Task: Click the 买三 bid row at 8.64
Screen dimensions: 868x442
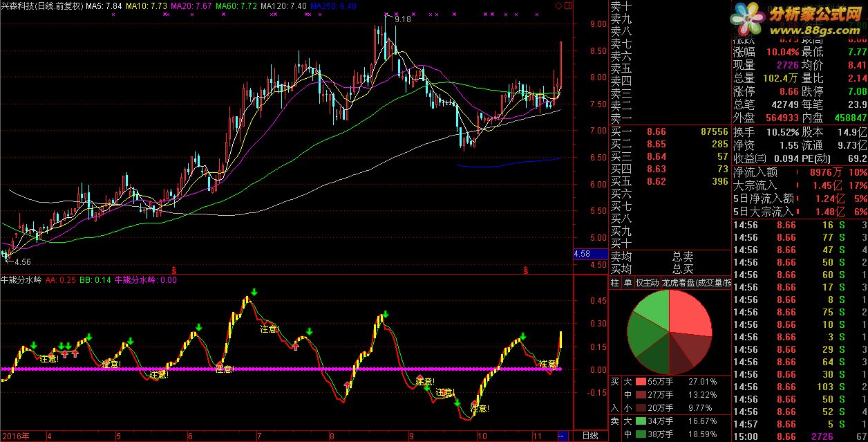Action: (x=669, y=156)
